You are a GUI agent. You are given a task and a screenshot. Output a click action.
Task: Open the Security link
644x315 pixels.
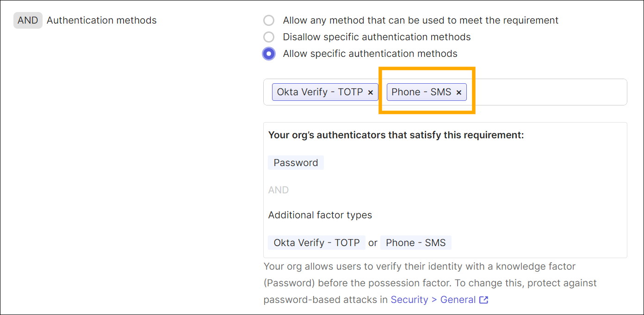click(409, 300)
